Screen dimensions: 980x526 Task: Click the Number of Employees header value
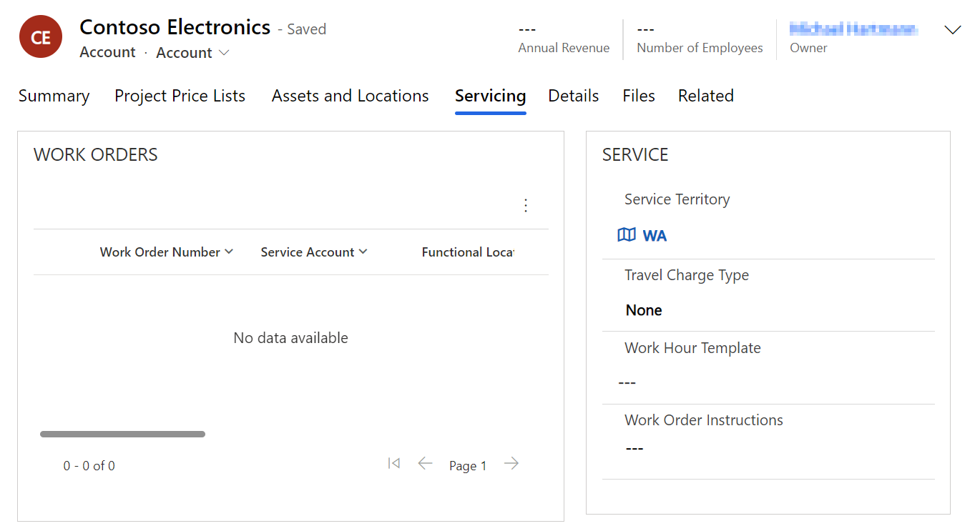point(646,29)
